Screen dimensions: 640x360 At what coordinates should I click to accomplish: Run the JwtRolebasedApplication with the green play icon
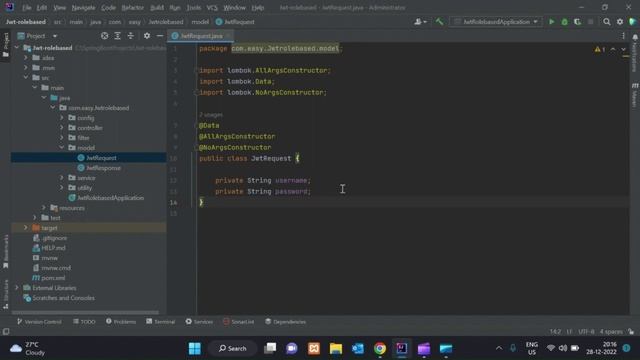pyautogui.click(x=551, y=22)
